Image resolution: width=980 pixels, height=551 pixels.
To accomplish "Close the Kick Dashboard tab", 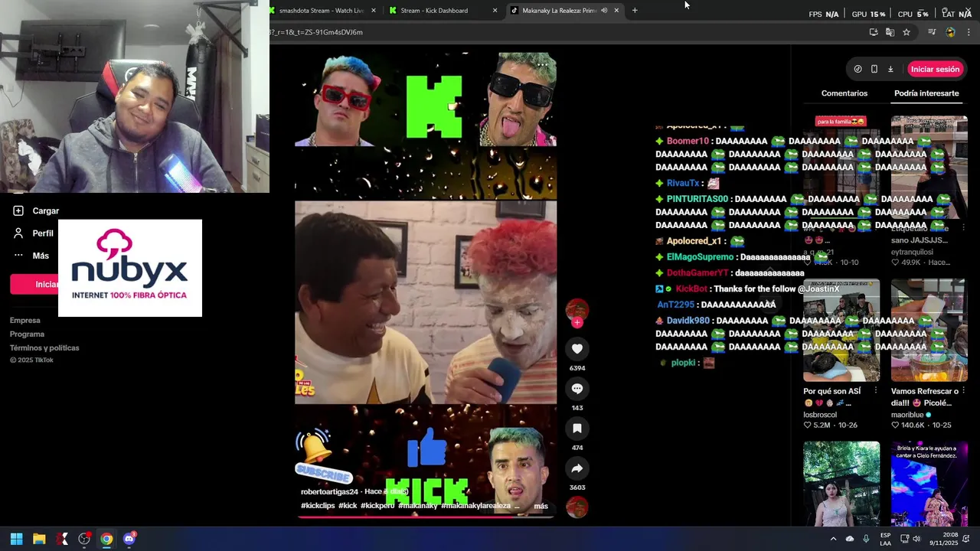I will pos(495,11).
